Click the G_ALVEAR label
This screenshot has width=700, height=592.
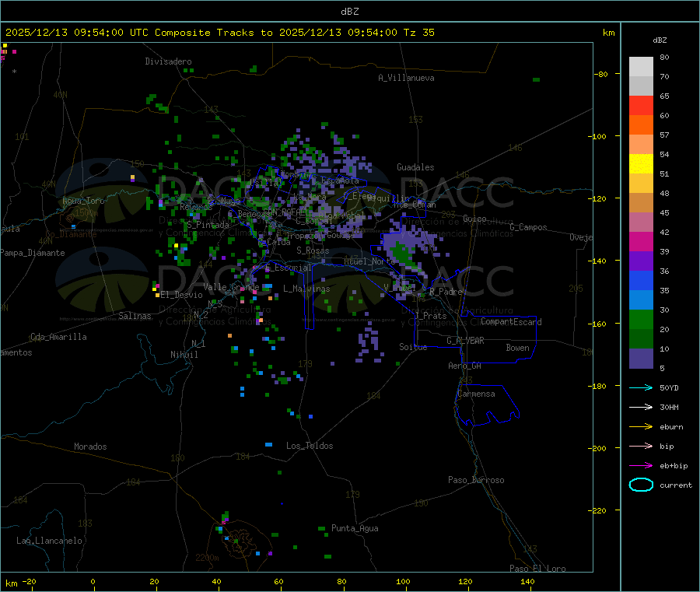(x=465, y=341)
